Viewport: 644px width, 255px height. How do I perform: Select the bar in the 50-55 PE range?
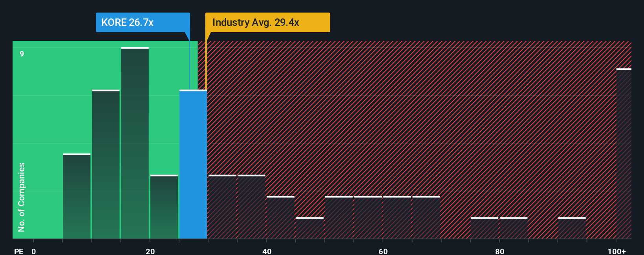pyautogui.click(x=339, y=217)
